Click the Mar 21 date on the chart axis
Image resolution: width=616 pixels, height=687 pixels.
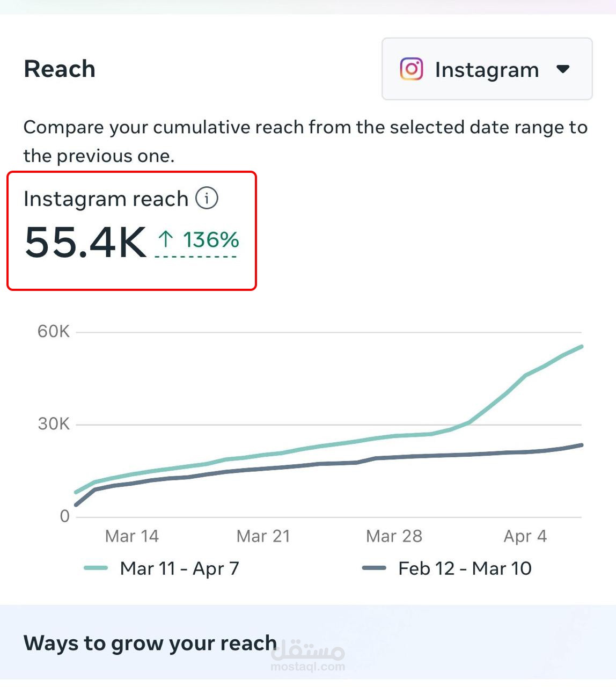pyautogui.click(x=263, y=536)
